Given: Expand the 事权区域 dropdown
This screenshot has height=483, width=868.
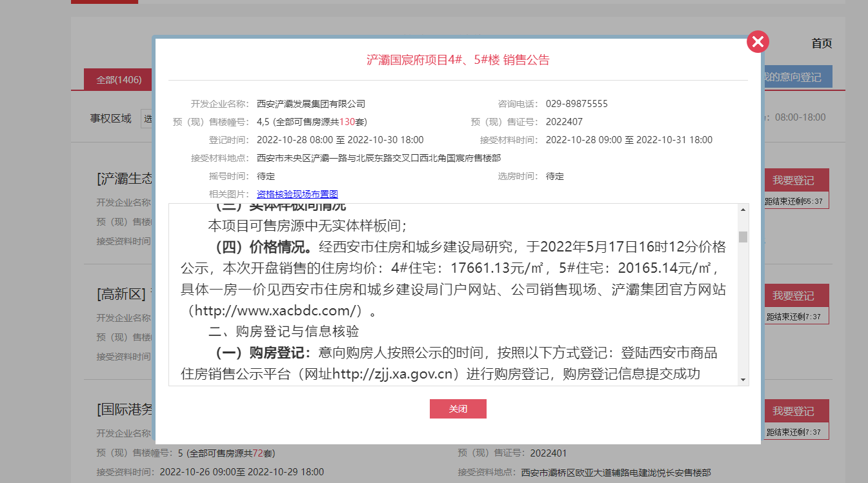Looking at the screenshot, I should pyautogui.click(x=148, y=119).
